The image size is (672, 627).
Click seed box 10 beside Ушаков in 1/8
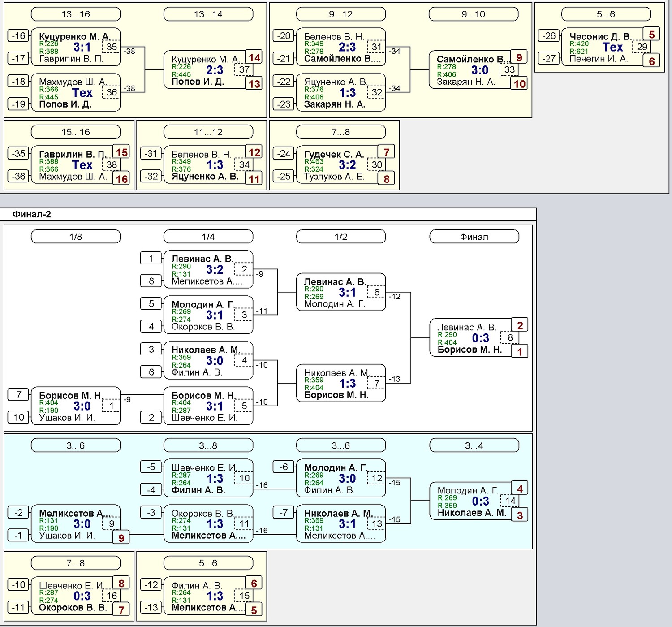click(x=18, y=417)
